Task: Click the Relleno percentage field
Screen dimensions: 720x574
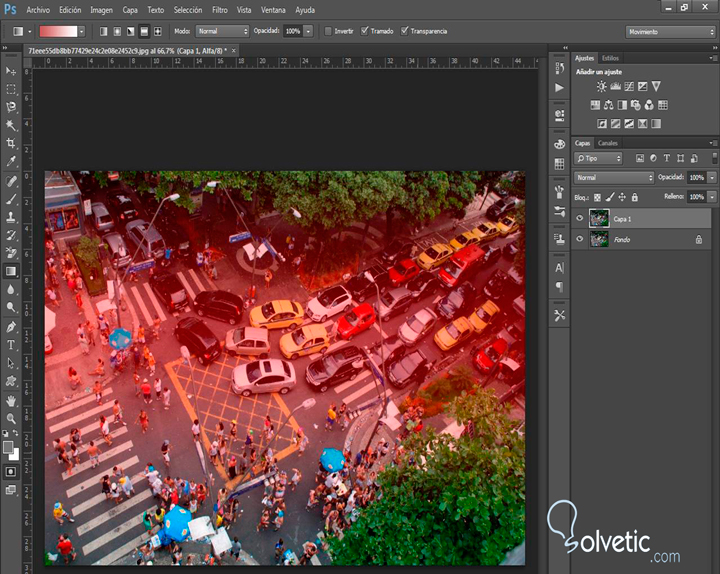Action: pyautogui.click(x=696, y=197)
